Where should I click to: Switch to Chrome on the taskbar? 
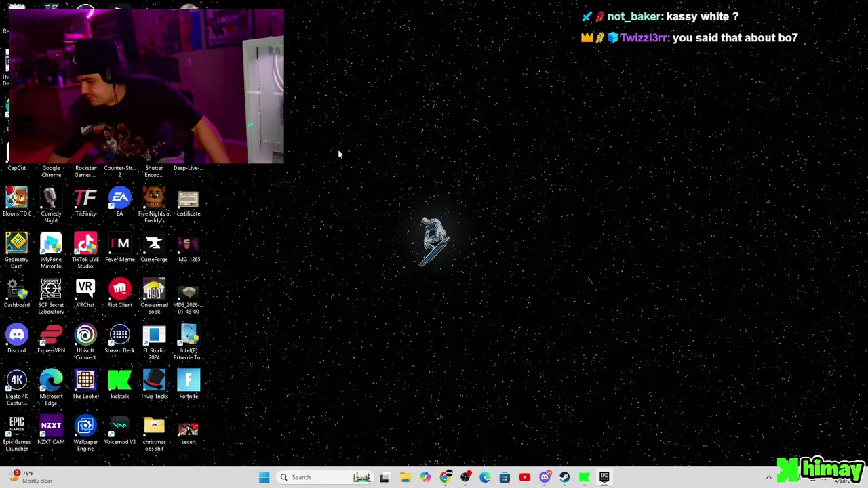(x=445, y=477)
